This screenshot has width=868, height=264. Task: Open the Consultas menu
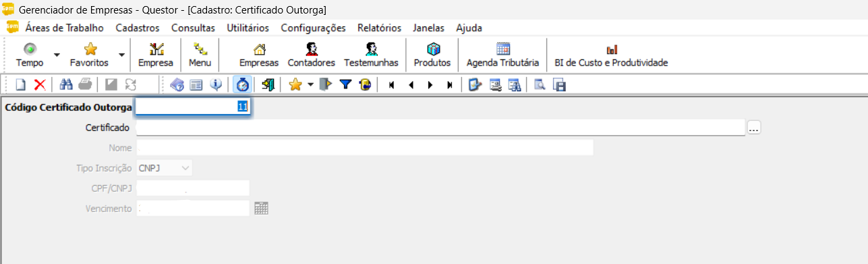pyautogui.click(x=194, y=28)
